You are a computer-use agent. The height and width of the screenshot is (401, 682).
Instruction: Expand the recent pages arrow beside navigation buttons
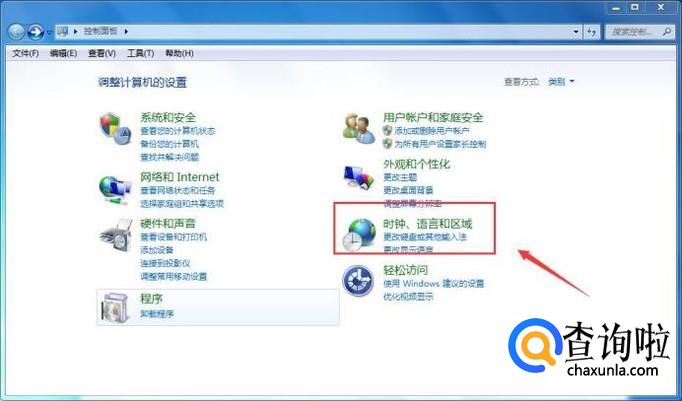(x=49, y=32)
